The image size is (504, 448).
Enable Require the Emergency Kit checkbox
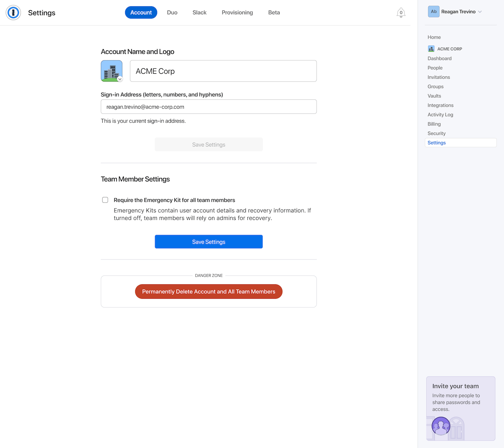[x=105, y=200]
